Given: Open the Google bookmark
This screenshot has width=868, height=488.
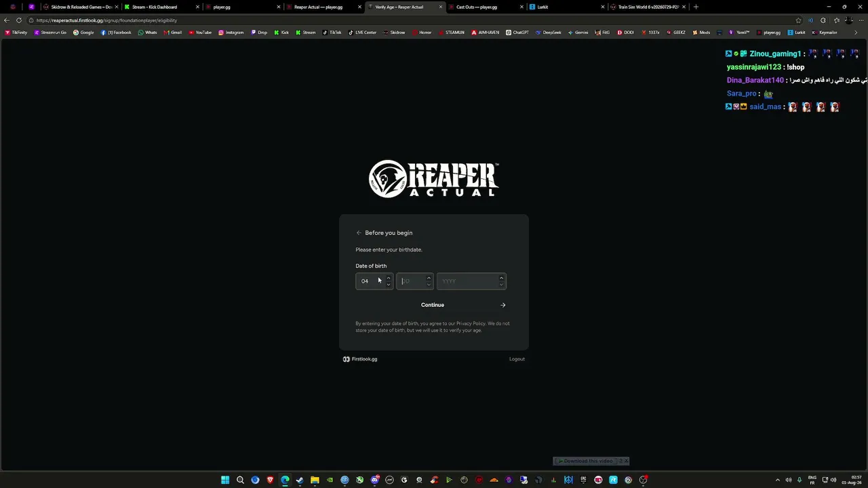Looking at the screenshot, I should [x=84, y=33].
